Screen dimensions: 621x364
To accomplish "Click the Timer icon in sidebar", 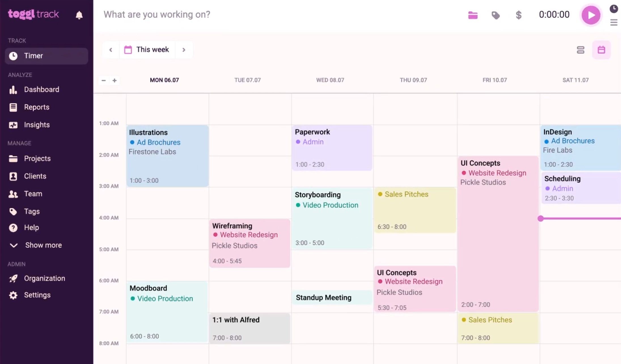I will (13, 55).
